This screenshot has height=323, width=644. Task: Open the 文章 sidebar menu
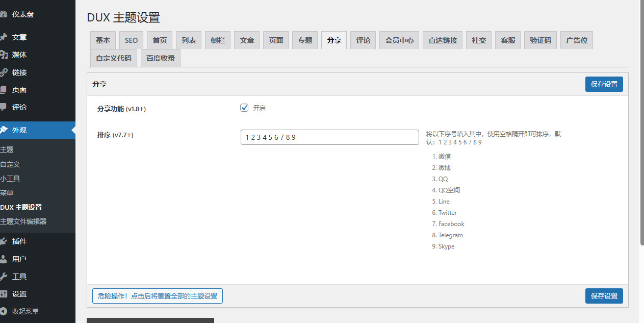[x=19, y=37]
